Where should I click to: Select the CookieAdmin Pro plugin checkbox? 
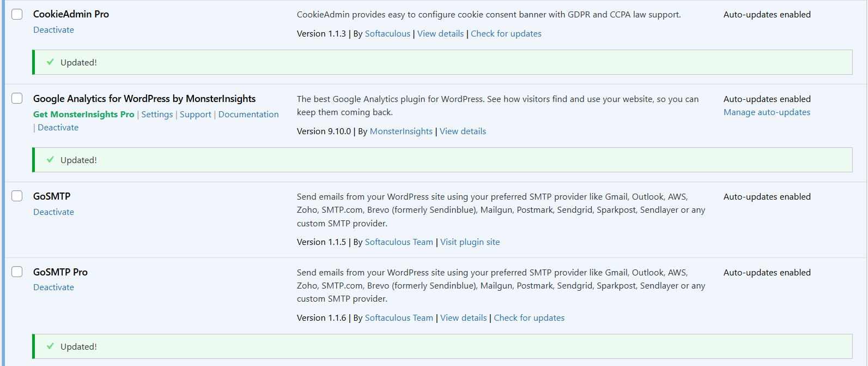[x=17, y=14]
